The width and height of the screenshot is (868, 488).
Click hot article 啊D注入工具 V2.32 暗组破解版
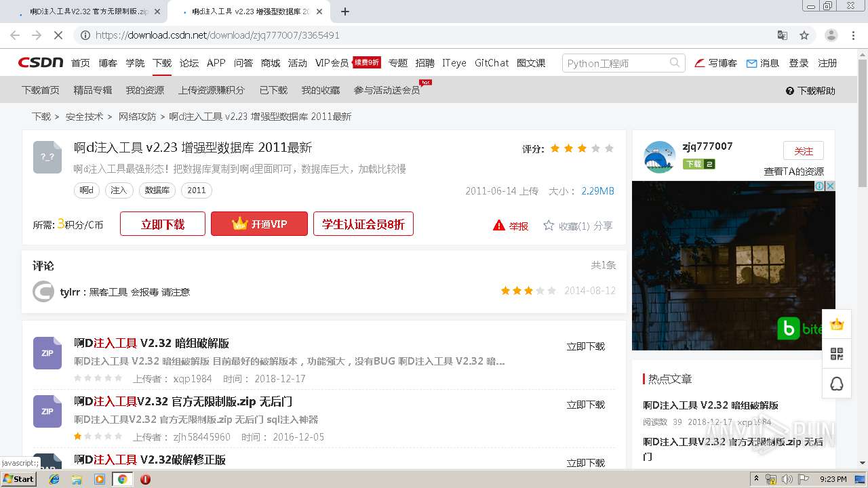(711, 405)
